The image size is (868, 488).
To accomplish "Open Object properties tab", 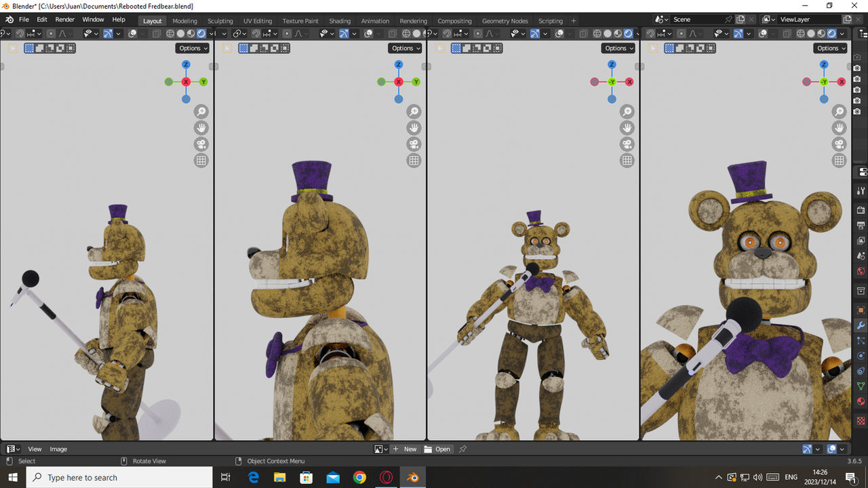I will pos(861,310).
